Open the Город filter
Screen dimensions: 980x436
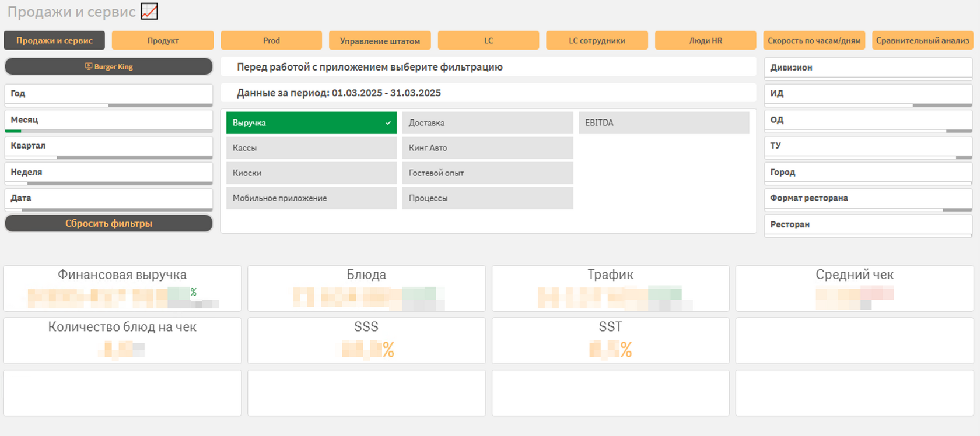click(868, 174)
